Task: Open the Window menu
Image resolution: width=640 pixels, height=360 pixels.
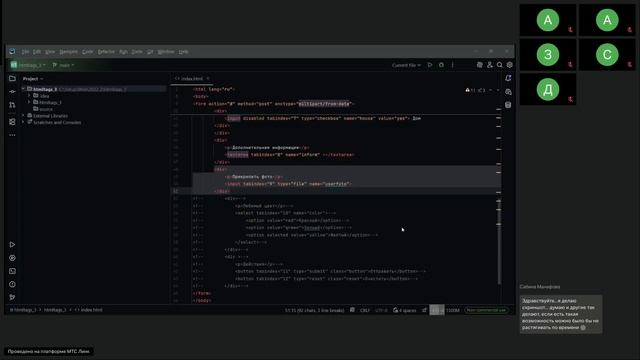Action: 166,51
